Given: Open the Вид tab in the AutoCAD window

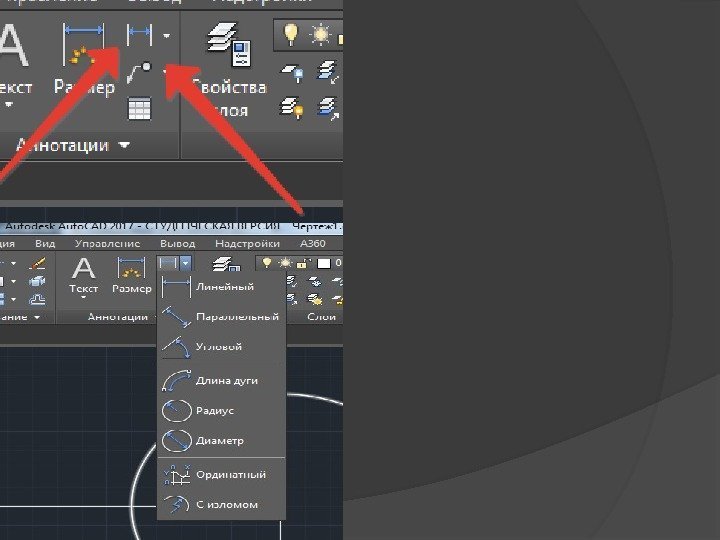Looking at the screenshot, I should coord(45,243).
